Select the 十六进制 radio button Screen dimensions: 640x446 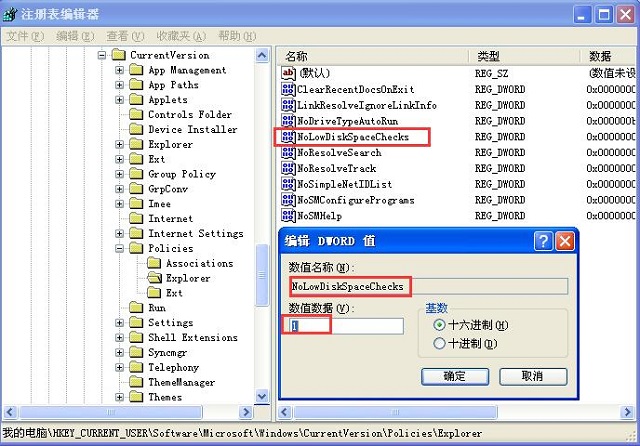439,325
